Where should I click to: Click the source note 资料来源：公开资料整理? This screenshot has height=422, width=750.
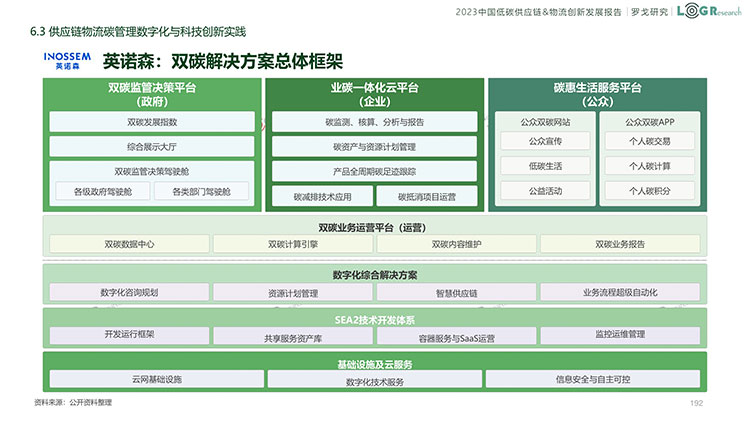(x=73, y=402)
